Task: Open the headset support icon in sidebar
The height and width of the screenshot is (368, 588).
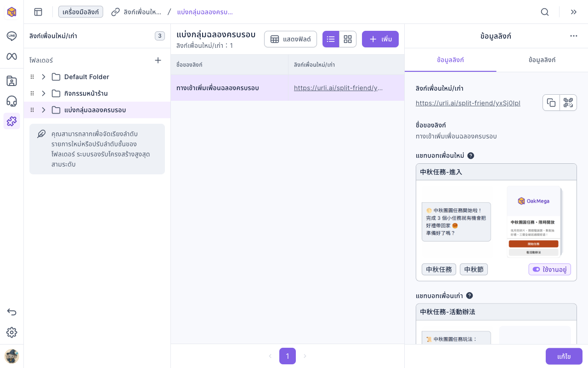Action: tap(11, 101)
